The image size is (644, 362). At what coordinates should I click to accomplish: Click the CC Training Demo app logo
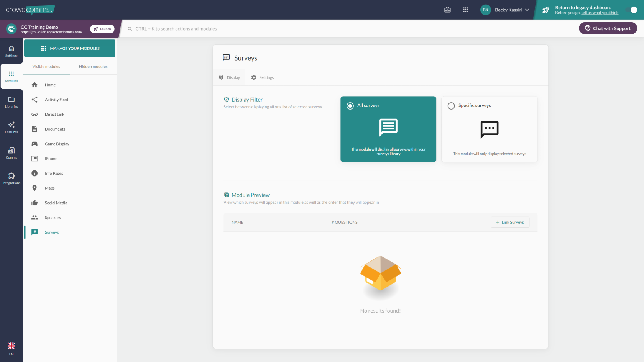click(11, 29)
